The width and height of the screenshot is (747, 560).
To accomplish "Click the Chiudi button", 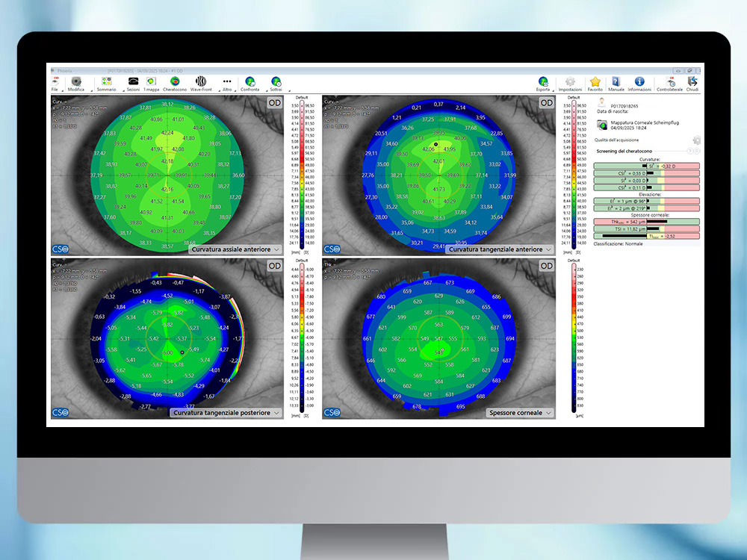I will coord(692,82).
